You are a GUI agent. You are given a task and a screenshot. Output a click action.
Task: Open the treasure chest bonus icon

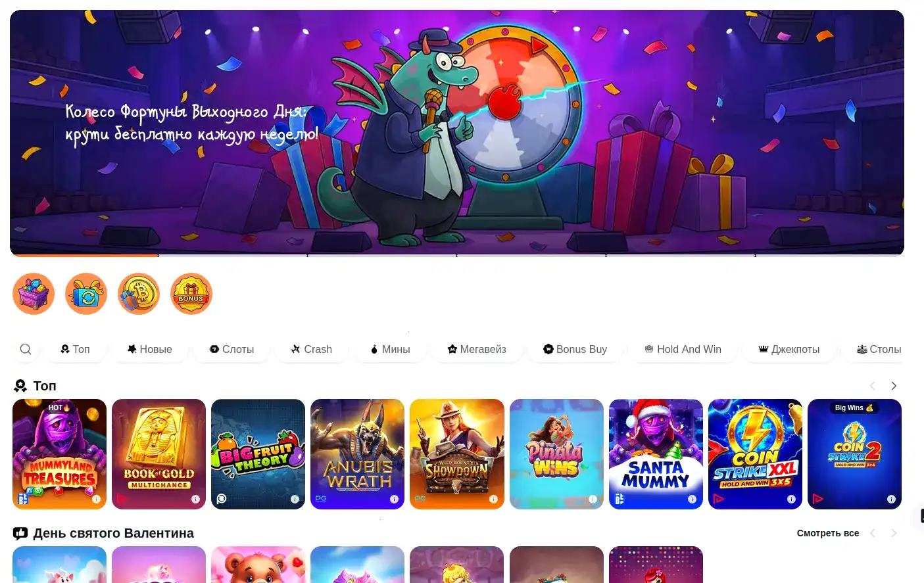pos(34,294)
